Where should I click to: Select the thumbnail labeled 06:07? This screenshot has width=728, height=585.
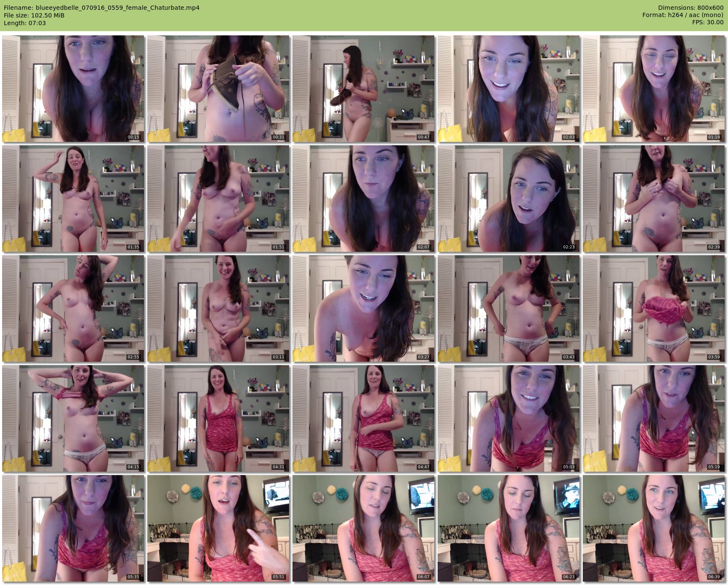[364, 528]
